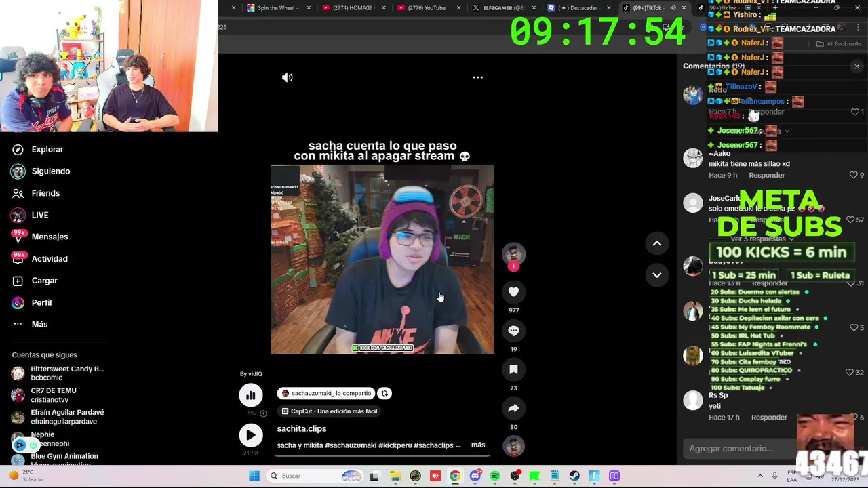Open Actividad in the TikTok sidebar
The height and width of the screenshot is (488, 868).
pos(39,259)
